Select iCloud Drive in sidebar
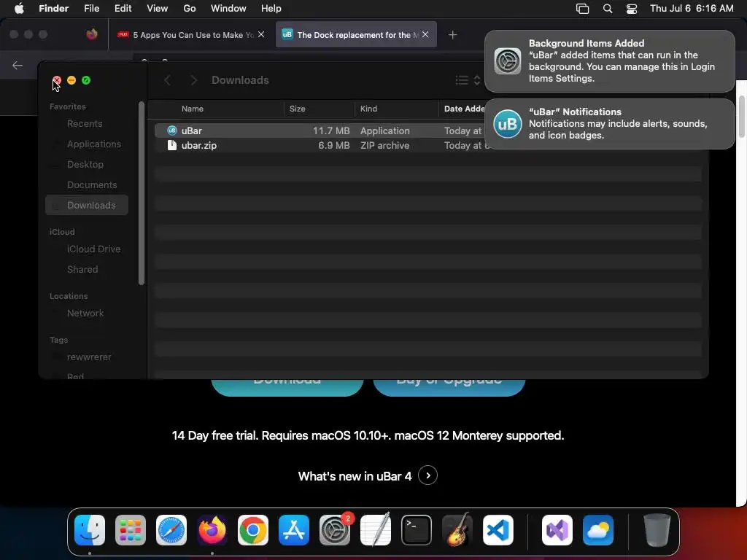The height and width of the screenshot is (560, 747). (x=93, y=249)
